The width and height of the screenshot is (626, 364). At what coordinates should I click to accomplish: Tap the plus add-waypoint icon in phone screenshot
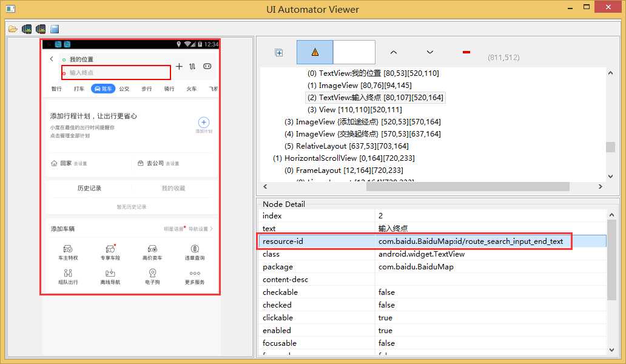click(x=179, y=67)
